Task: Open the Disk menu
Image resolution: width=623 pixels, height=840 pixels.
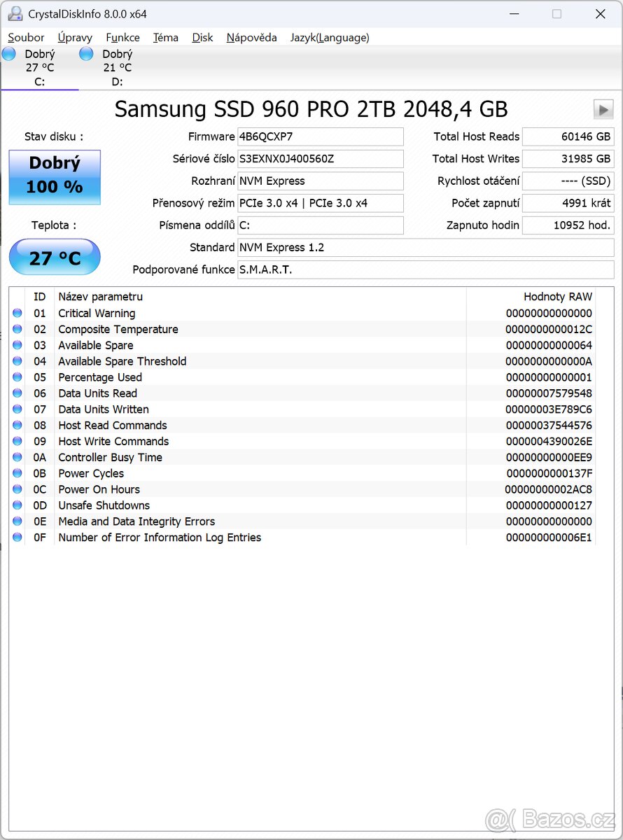Action: pyautogui.click(x=202, y=38)
